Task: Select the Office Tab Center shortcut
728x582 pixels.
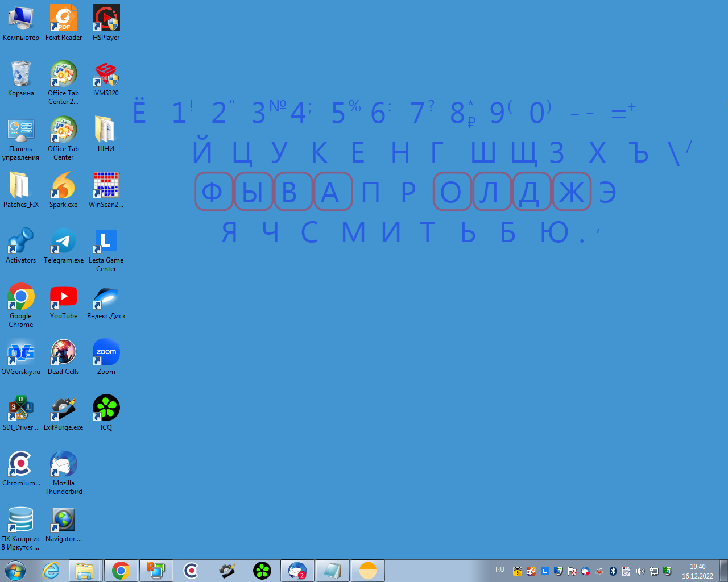Action: 64,139
